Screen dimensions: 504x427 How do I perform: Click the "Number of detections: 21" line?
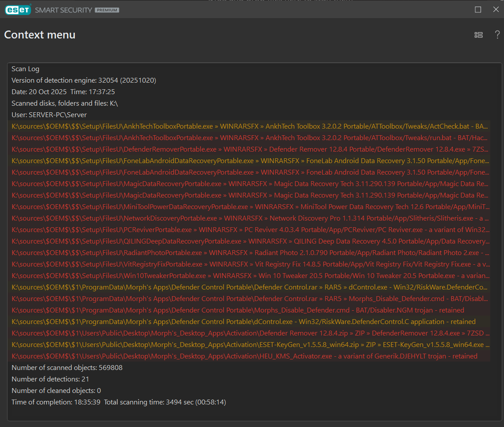(x=50, y=379)
